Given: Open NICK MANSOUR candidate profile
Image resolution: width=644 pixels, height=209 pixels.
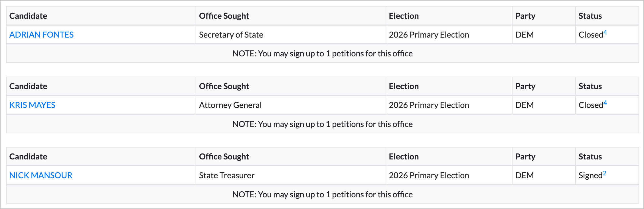Looking at the screenshot, I should coord(41,175).
